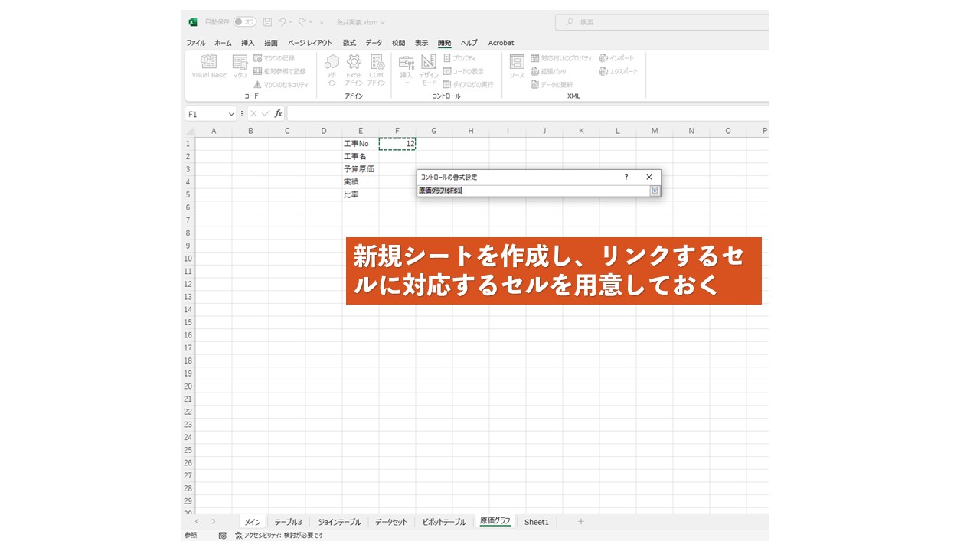The width and height of the screenshot is (980, 551).
Task: Open the Sheet1 sheet tab
Action: click(x=537, y=522)
